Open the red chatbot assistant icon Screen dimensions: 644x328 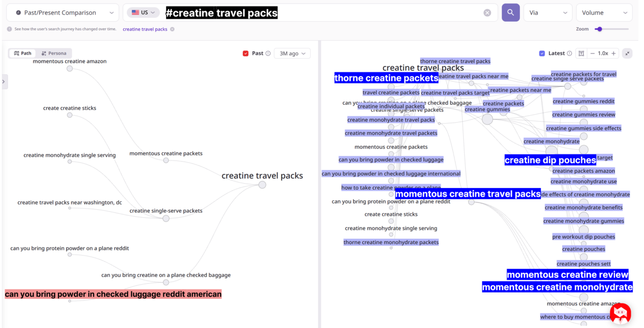[x=620, y=314]
